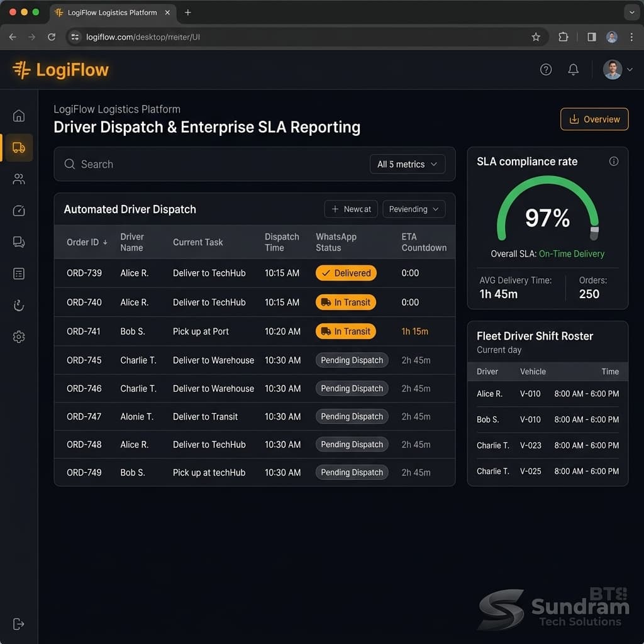This screenshot has height=644, width=644.
Task: Click the Current Task column header
Action: (197, 242)
